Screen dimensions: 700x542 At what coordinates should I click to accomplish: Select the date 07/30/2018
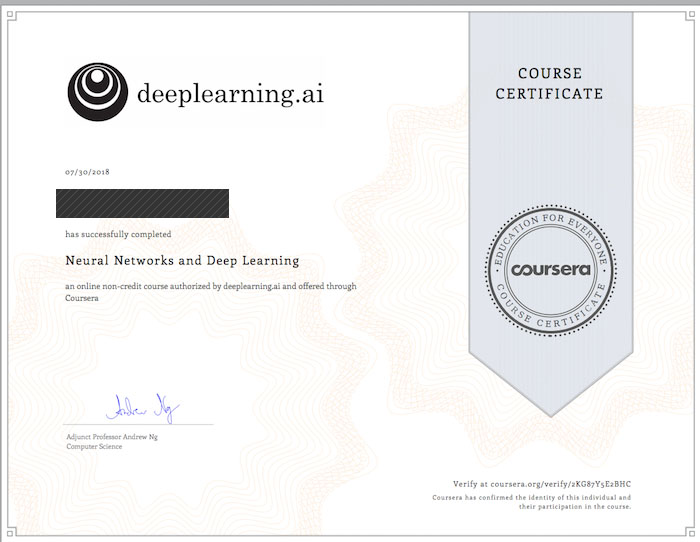point(87,172)
